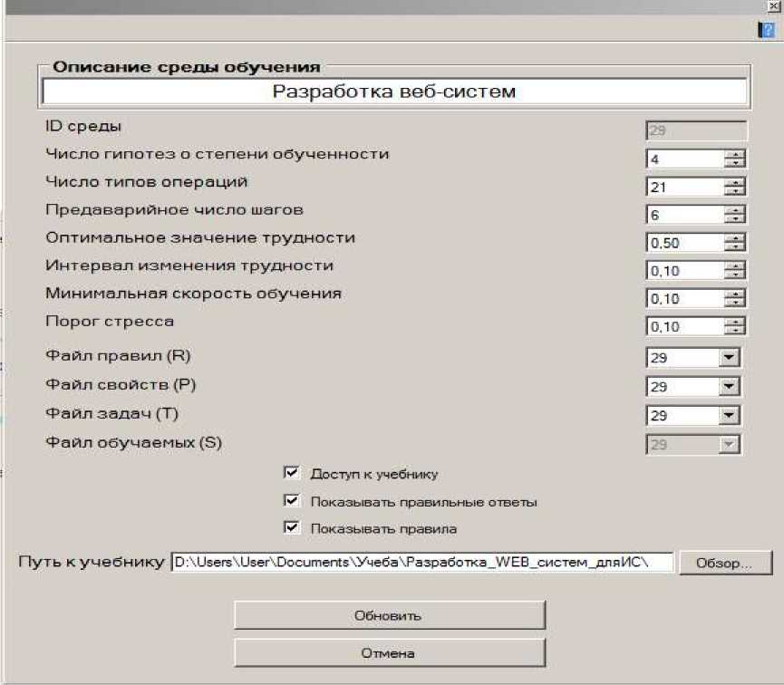The height and width of the screenshot is (685, 784).
Task: Click the Путь к учебнику path field
Action: pyautogui.click(x=422, y=562)
